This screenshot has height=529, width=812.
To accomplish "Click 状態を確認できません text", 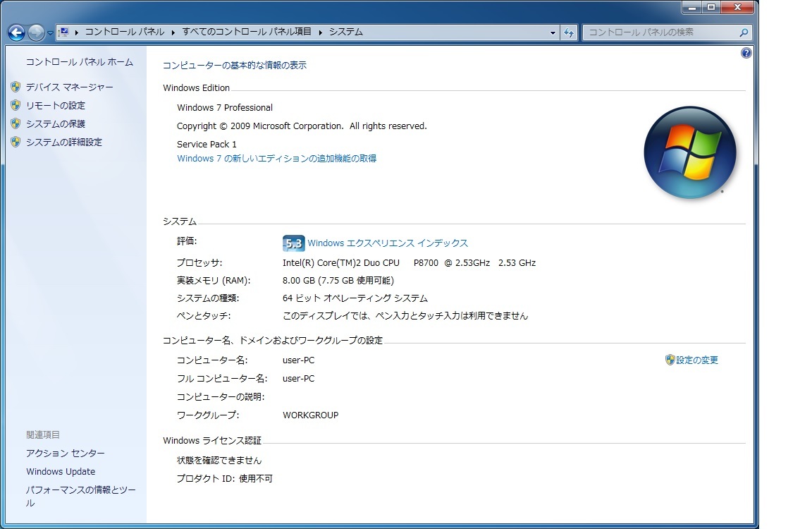I will tap(219, 460).
